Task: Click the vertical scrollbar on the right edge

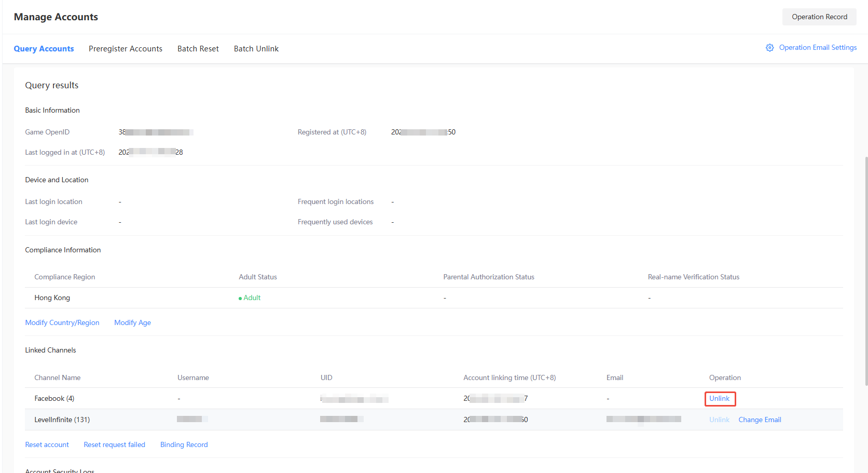Action: 865,270
